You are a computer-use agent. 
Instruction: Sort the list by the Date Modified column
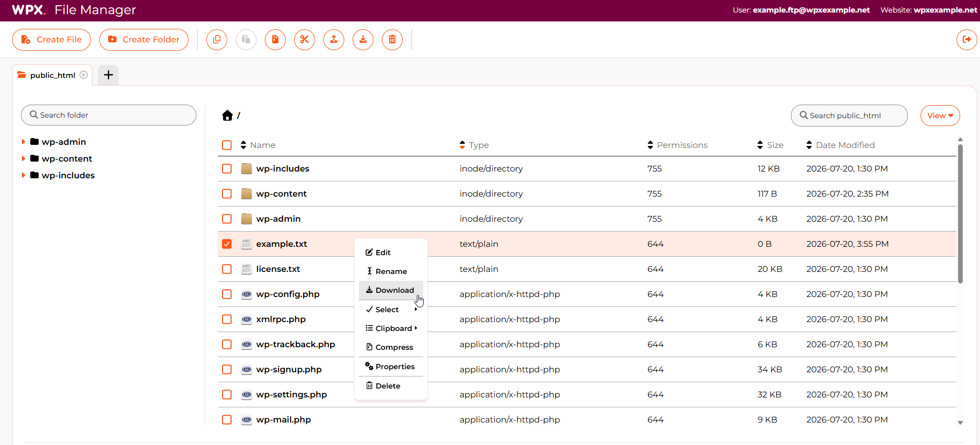click(x=841, y=145)
